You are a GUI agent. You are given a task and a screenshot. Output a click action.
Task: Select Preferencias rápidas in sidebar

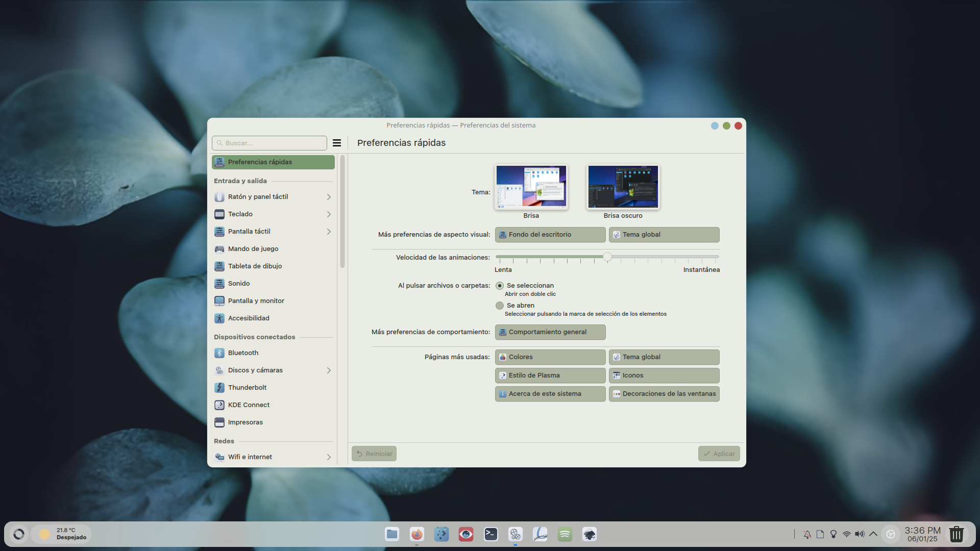click(273, 162)
